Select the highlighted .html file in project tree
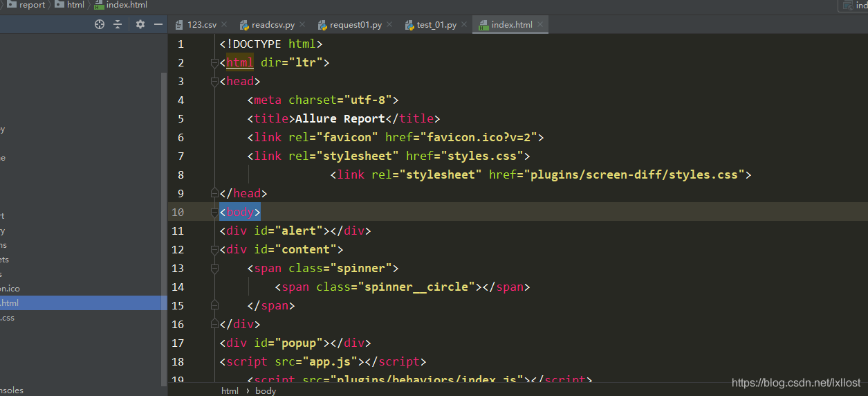 tap(83, 303)
